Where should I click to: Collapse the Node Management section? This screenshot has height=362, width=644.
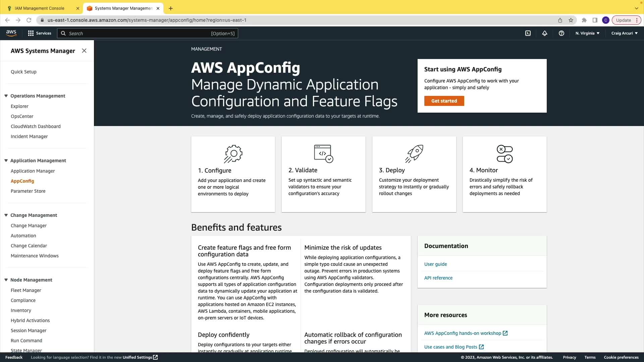(x=6, y=280)
